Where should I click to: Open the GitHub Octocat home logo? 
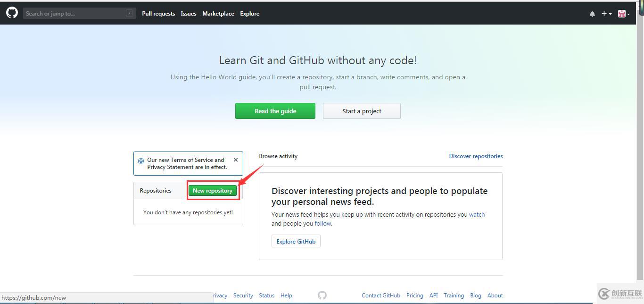(x=12, y=13)
